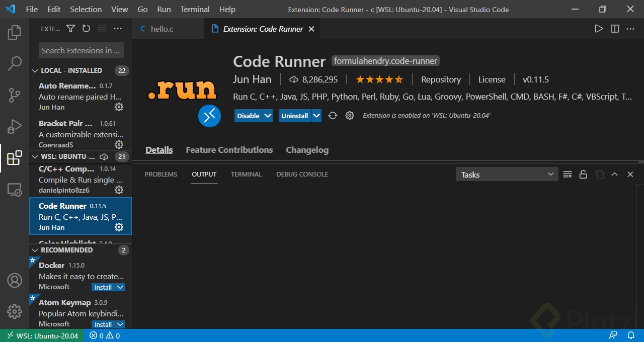
Task: Open gear menu for C/C++ Compile extension
Action: [119, 190]
